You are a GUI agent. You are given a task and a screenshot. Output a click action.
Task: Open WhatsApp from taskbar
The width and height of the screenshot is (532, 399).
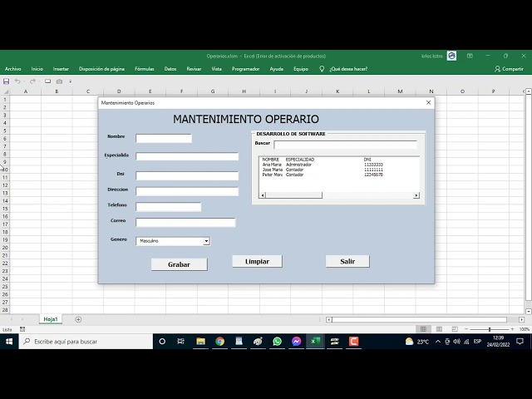tap(277, 342)
